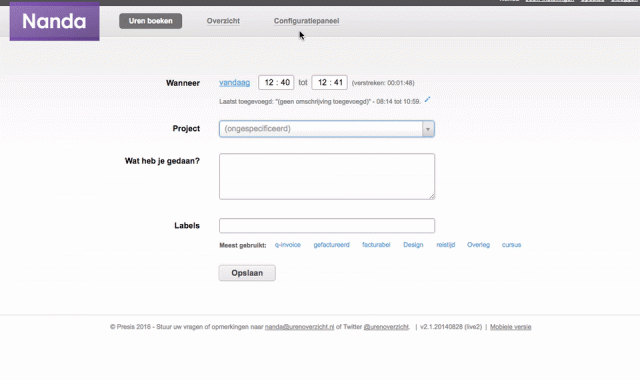This screenshot has width=640, height=380.
Task: Focus the end time field 12:41
Action: click(329, 82)
